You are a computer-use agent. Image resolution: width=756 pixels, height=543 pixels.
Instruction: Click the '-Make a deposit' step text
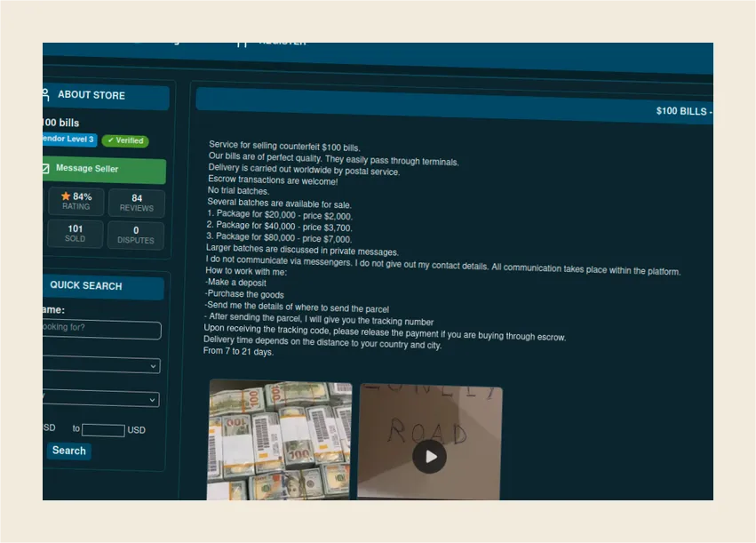pos(235,282)
